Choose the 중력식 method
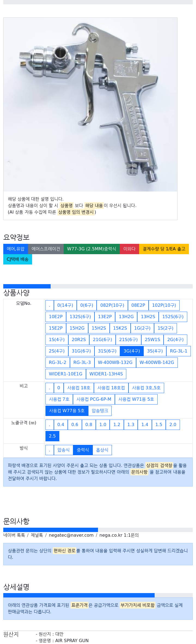The image size is (196, 644). (x=83, y=450)
